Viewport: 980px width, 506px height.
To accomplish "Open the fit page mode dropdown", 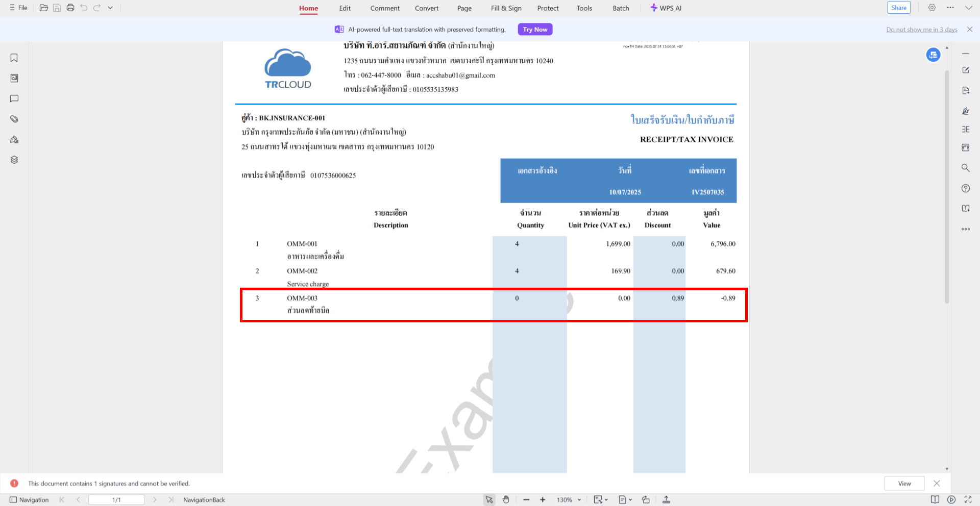I will [x=601, y=500].
